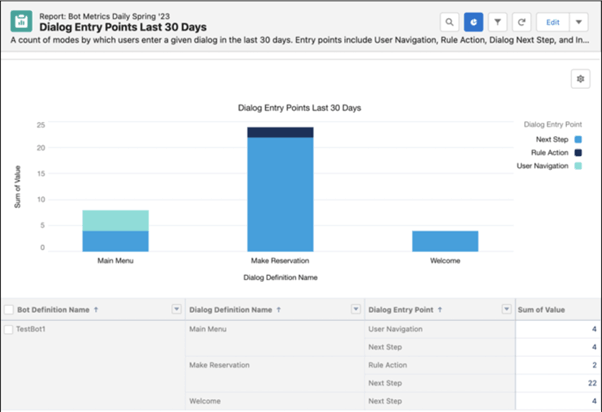Check the select-all header checkbox
Image resolution: width=602 pixels, height=412 pixels.
click(x=9, y=310)
